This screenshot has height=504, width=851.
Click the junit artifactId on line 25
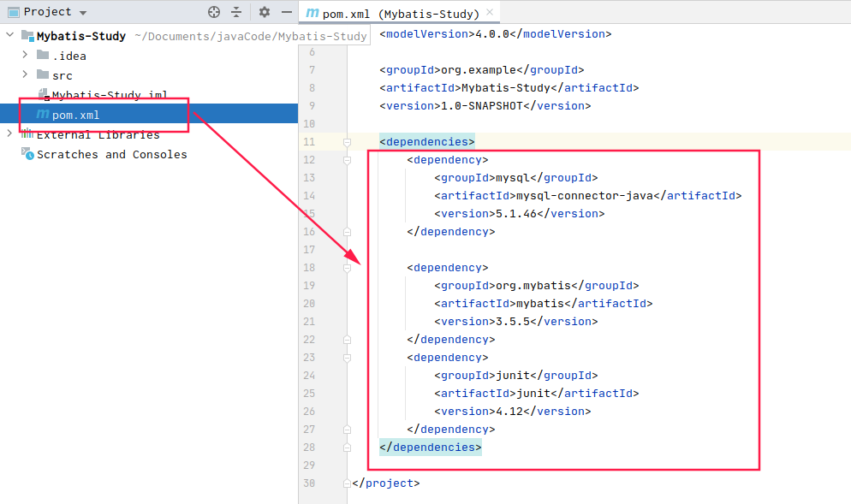coord(533,394)
